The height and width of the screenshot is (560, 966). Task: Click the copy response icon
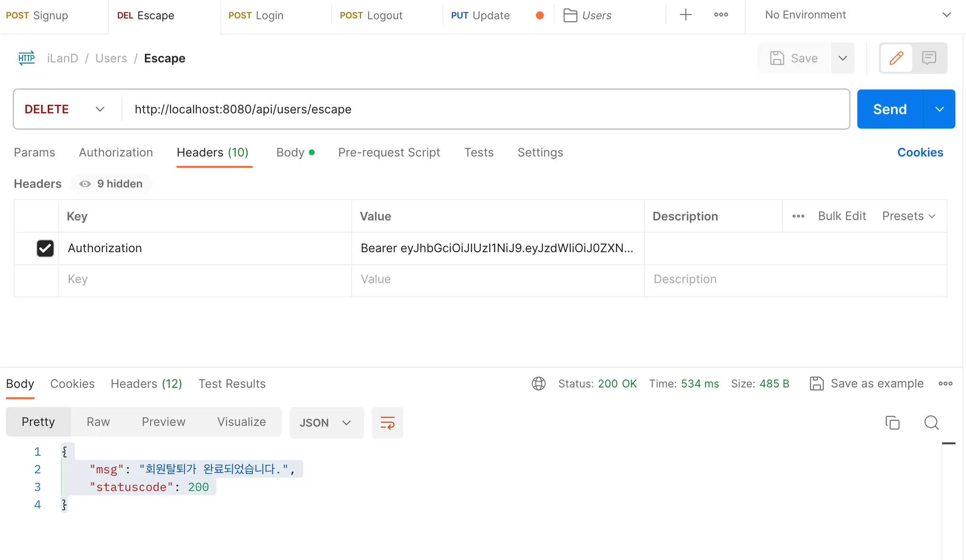pos(892,422)
